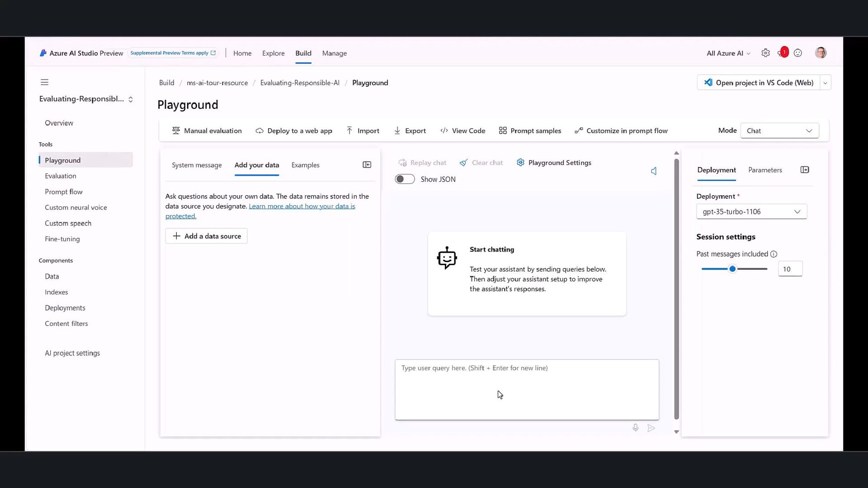Image resolution: width=868 pixels, height=488 pixels.
Task: Go to the Explore nav item
Action: (x=274, y=53)
